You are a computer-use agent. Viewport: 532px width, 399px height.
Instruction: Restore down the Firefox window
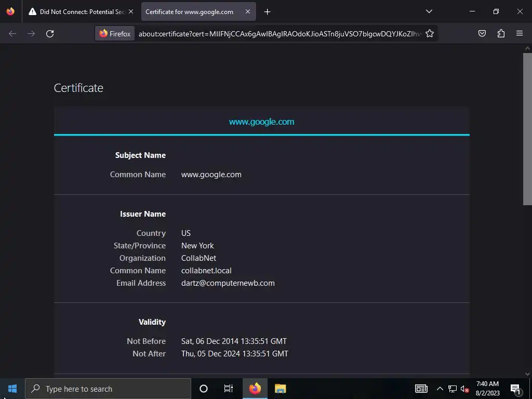point(496,11)
